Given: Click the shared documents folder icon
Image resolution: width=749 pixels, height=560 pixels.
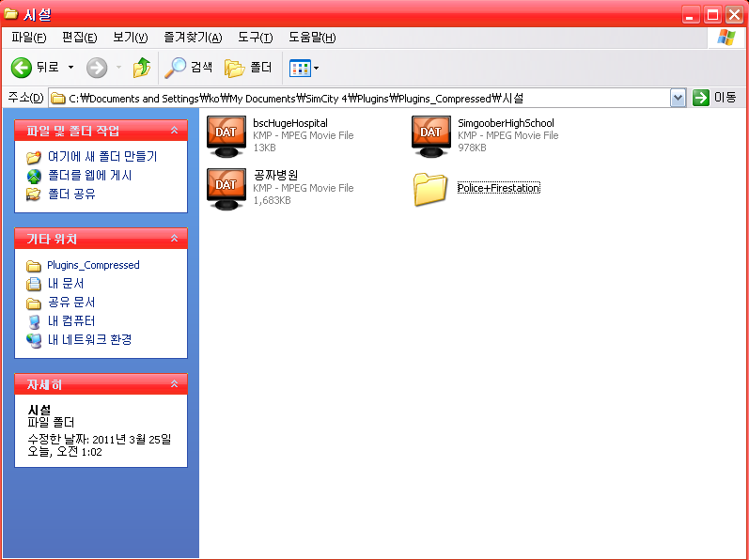Looking at the screenshot, I should 34,303.
